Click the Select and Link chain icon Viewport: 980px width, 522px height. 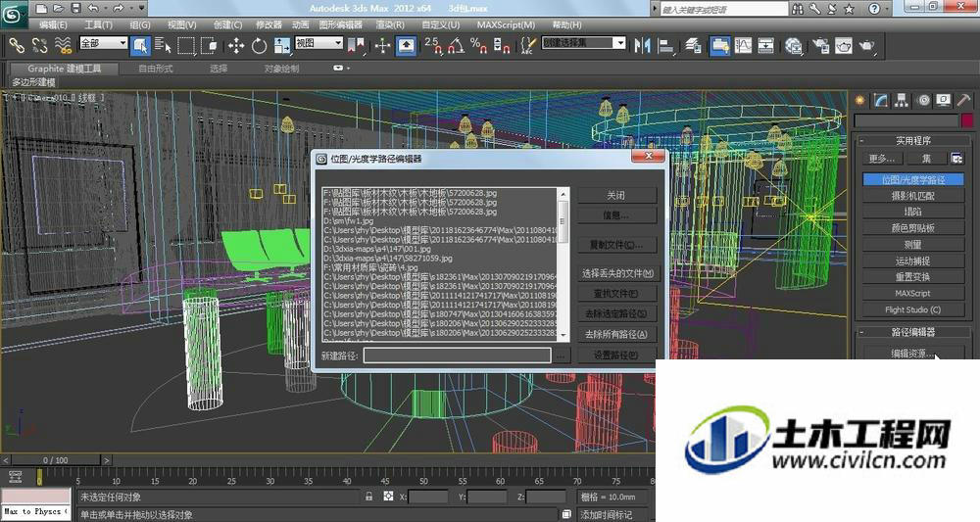pyautogui.click(x=17, y=45)
